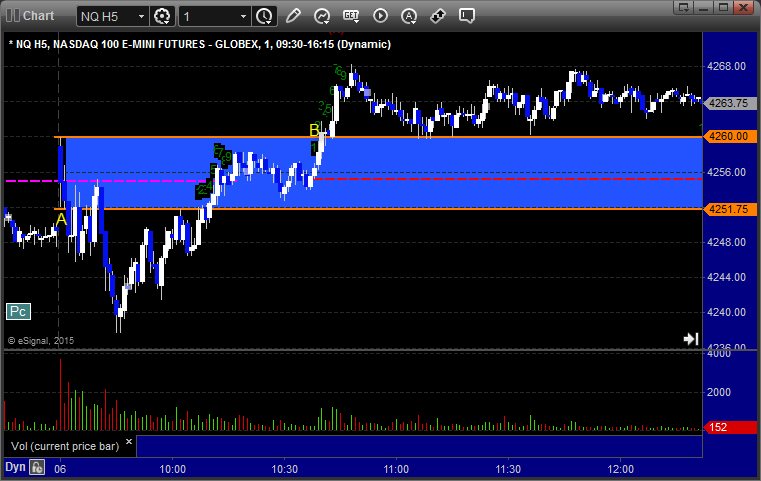Open the chart type menu icon
Screen dimensions: 761x481
[x=322, y=16]
